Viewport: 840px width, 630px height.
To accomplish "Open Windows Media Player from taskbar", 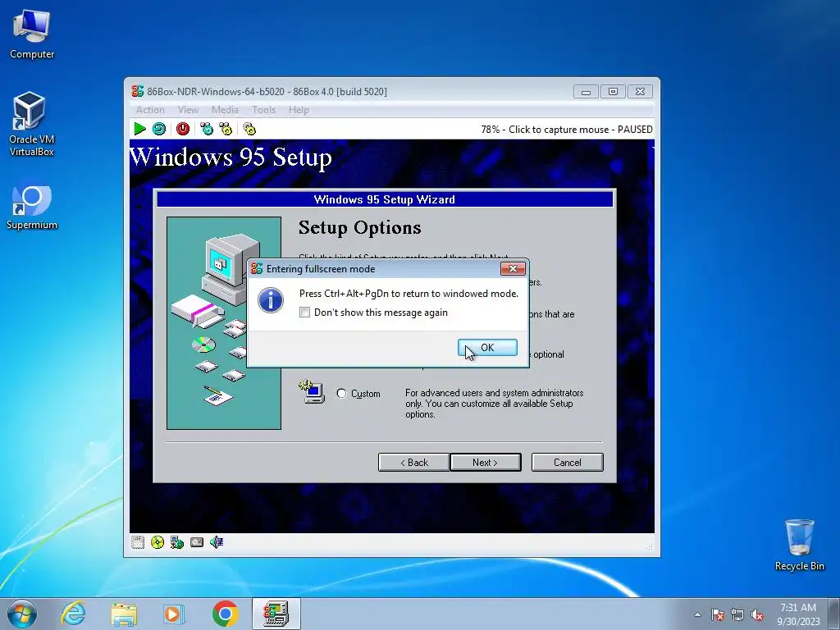I will coord(174,614).
